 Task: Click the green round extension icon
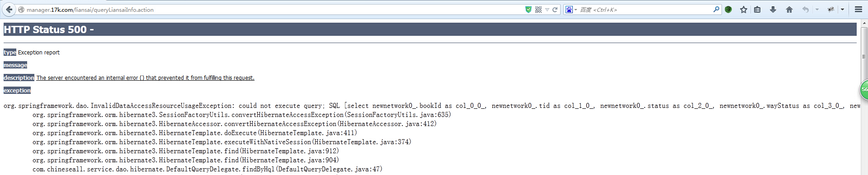pos(728,10)
